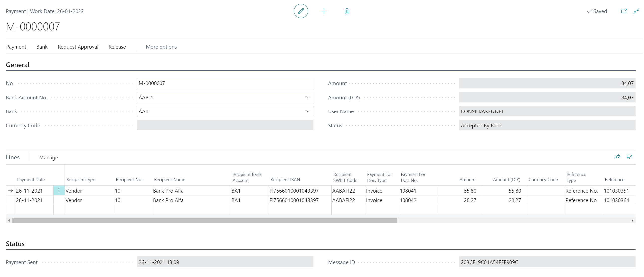Screen dimensions: 644x277
Task: Expand the Bank dropdown arrow
Action: (308, 111)
